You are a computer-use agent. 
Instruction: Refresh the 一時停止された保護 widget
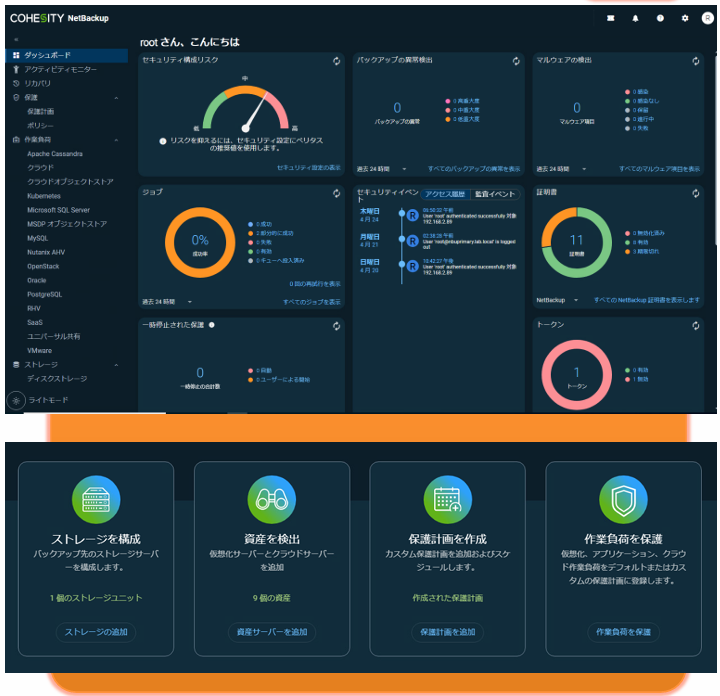[336, 326]
